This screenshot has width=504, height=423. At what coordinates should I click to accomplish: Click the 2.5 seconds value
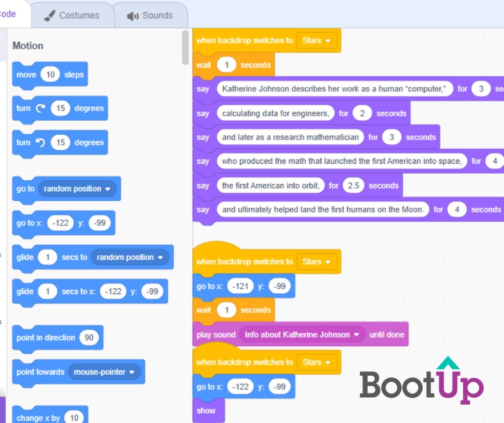click(x=353, y=186)
